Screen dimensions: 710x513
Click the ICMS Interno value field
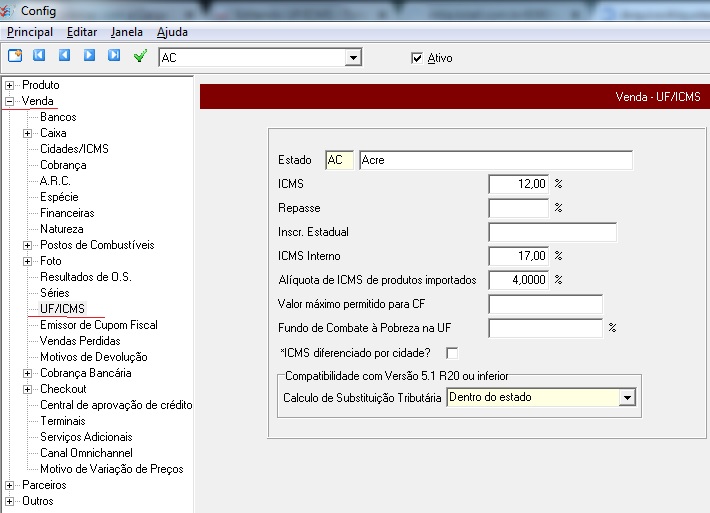pyautogui.click(x=518, y=256)
